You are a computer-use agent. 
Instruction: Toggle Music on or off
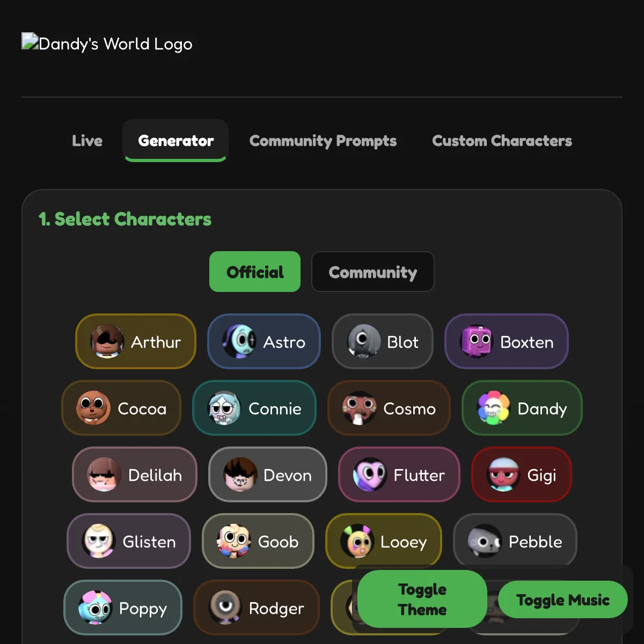coord(563,599)
